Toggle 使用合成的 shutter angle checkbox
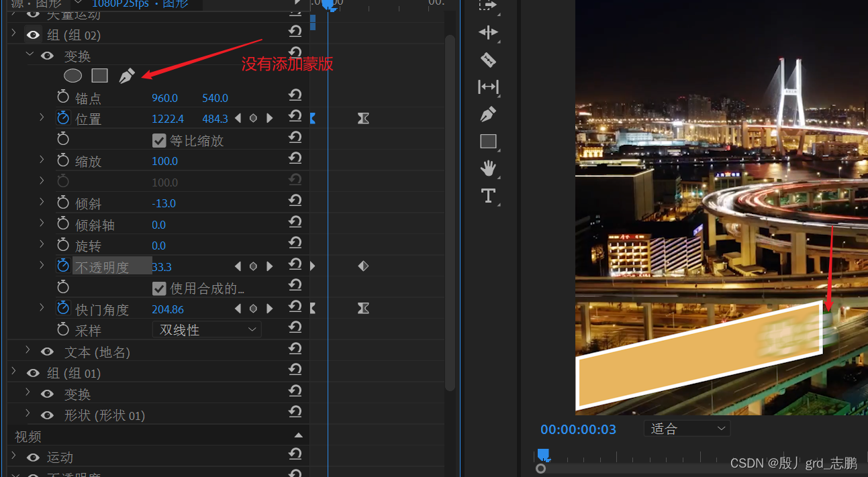868x477 pixels. (159, 288)
